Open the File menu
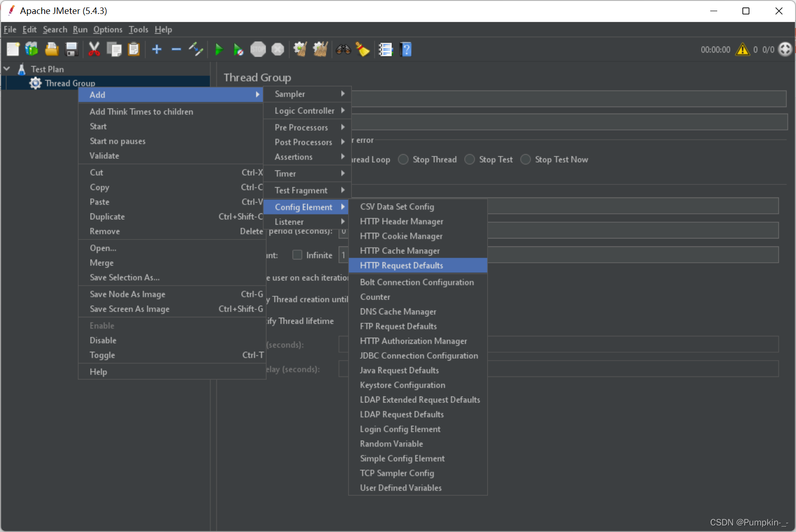The image size is (796, 532). pyautogui.click(x=10, y=29)
